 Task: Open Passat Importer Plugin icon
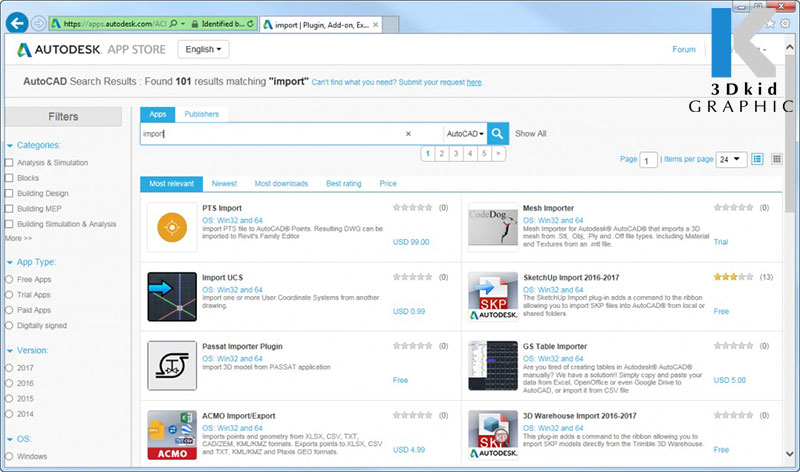point(172,365)
